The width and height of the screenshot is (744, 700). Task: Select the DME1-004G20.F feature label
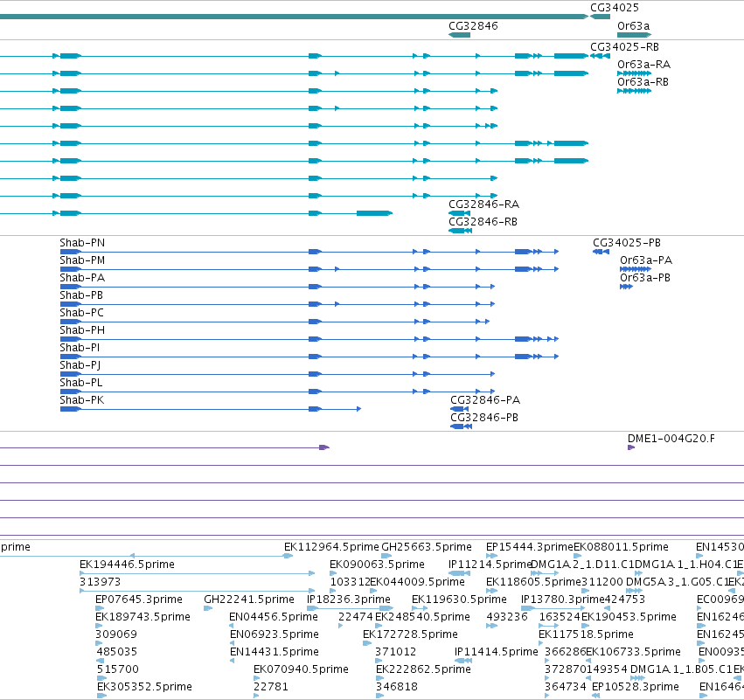pos(671,439)
